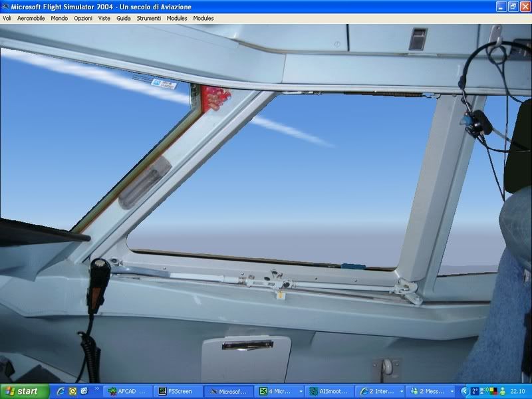The height and width of the screenshot is (399, 532).
Task: Restore down the Flight Simulator window
Action: pyautogui.click(x=513, y=7)
